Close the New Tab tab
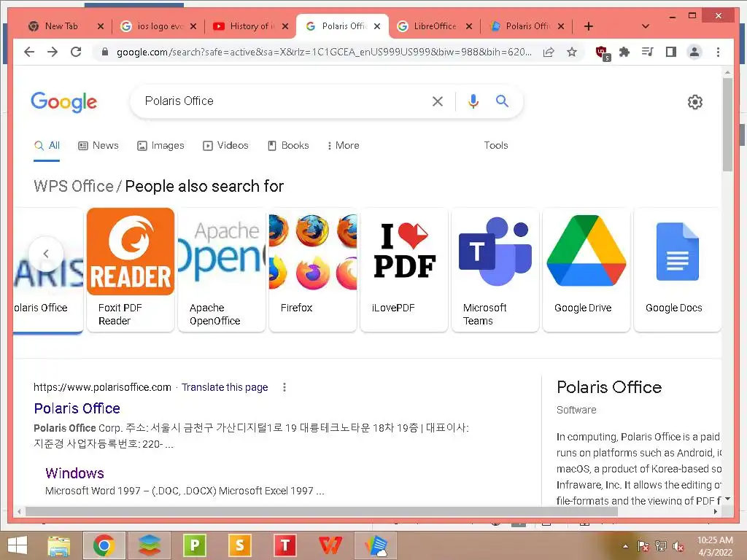 click(x=101, y=26)
